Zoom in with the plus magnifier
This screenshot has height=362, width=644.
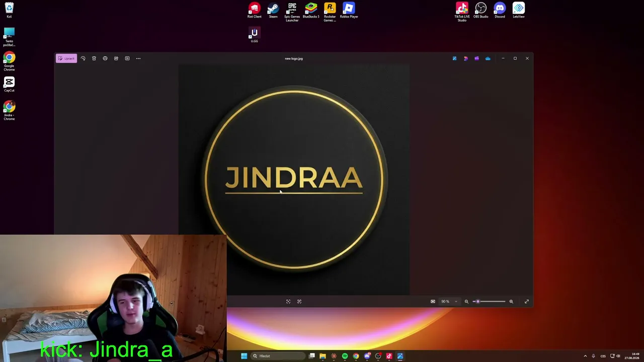click(x=511, y=302)
